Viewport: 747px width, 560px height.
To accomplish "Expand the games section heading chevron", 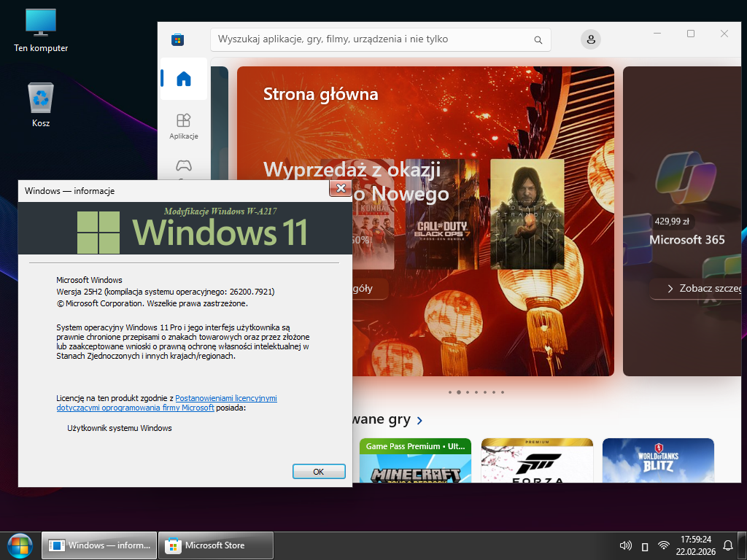I will (419, 420).
